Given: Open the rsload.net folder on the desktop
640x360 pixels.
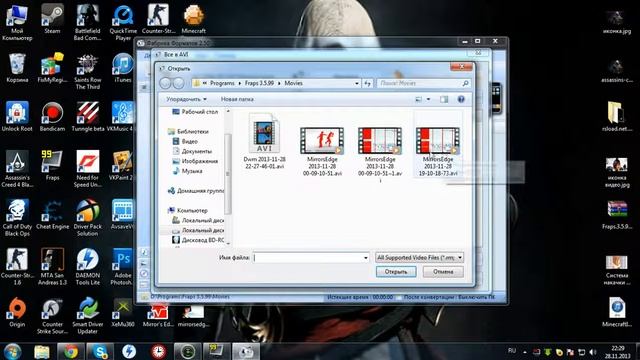Looking at the screenshot, I should click(617, 117).
